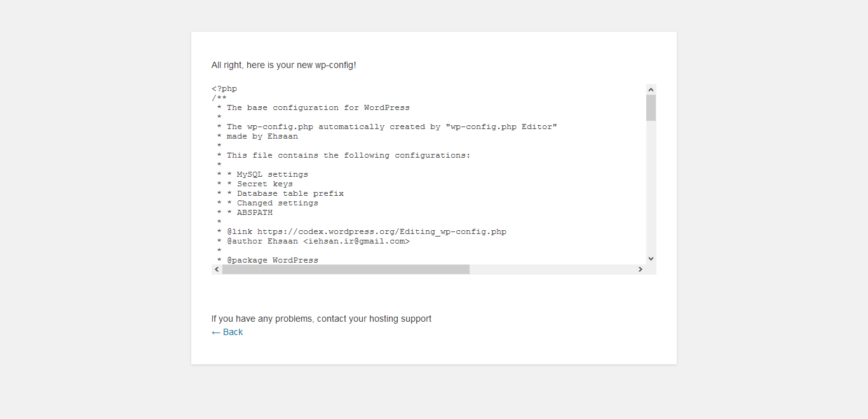Click the scroll up arrow of code box
This screenshot has height=419, width=868.
point(651,90)
